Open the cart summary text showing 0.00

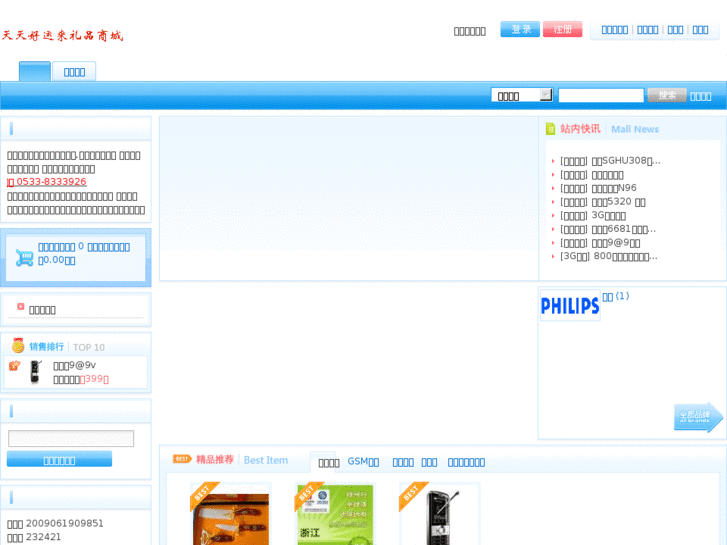coord(84,253)
